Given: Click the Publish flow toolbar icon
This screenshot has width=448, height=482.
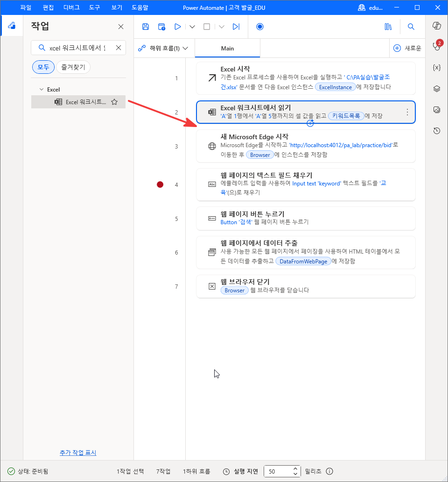Looking at the screenshot, I should [161, 27].
